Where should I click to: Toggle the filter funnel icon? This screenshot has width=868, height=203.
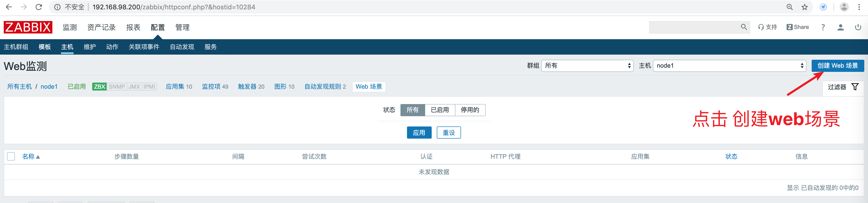(854, 87)
